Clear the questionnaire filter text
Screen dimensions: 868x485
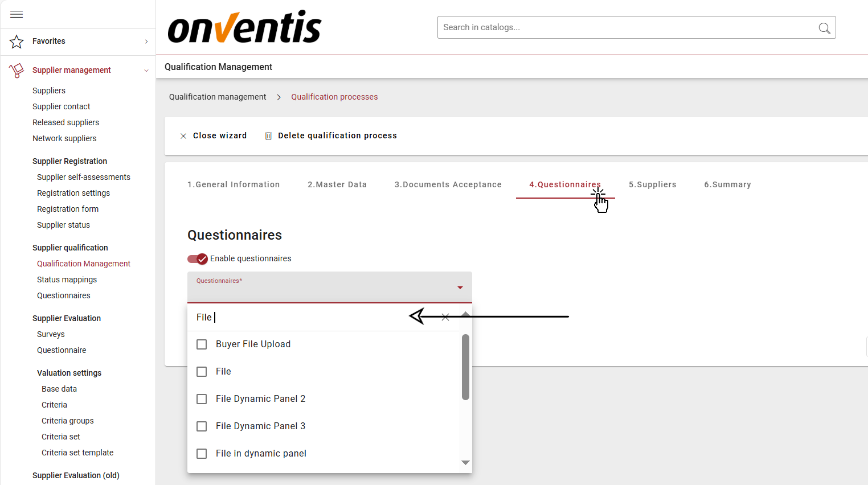(x=445, y=317)
